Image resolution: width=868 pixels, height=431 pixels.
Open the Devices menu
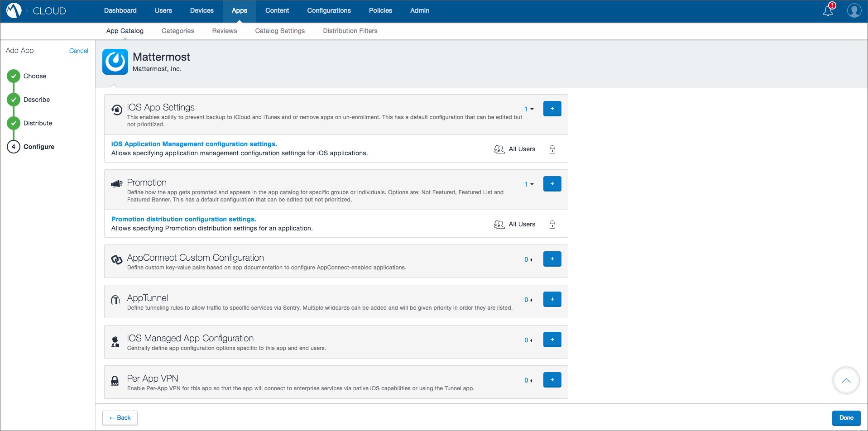tap(202, 10)
